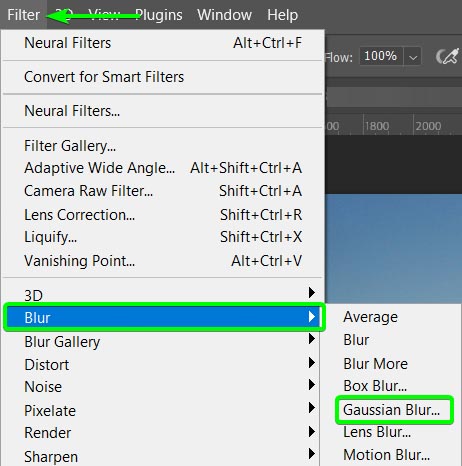
Task: Launch the Liquify filter
Action: point(163,237)
